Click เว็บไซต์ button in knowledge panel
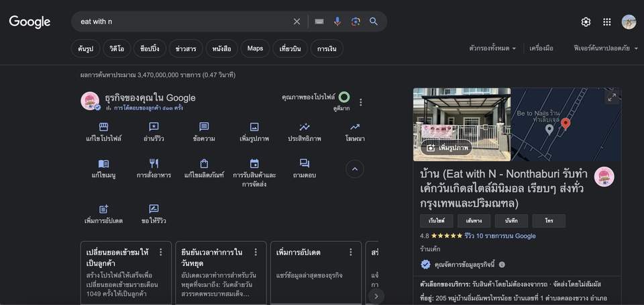Image resolution: width=644 pixels, height=305 pixels. pyautogui.click(x=436, y=221)
